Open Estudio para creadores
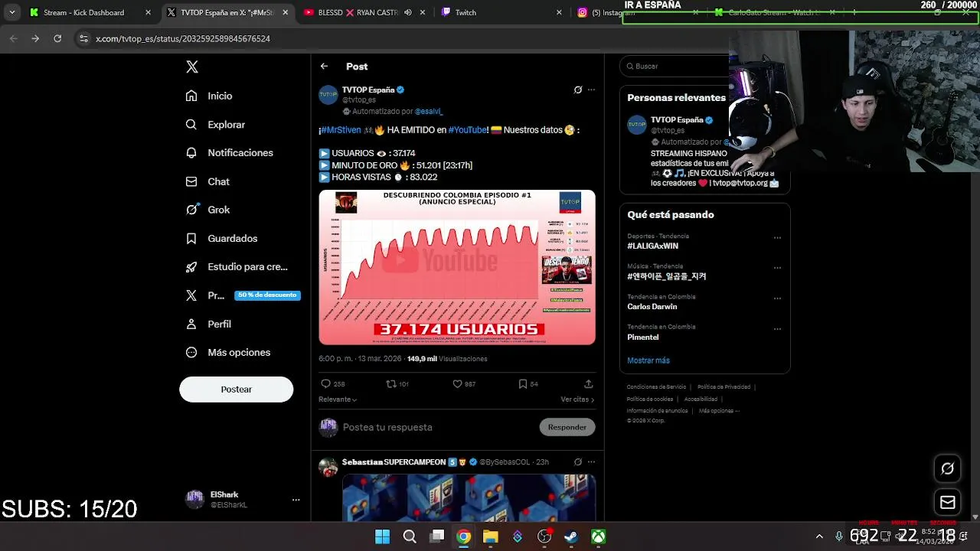The image size is (980, 551). [237, 266]
